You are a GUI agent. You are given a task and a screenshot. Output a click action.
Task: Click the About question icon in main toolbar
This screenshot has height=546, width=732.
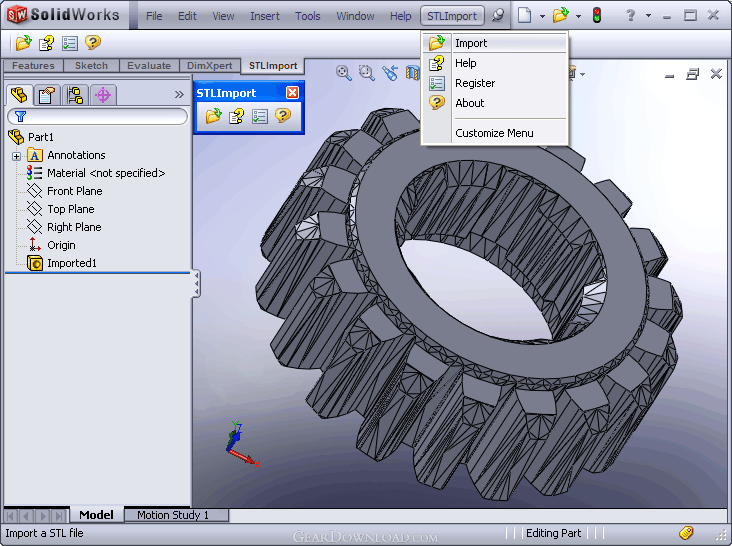(x=93, y=42)
